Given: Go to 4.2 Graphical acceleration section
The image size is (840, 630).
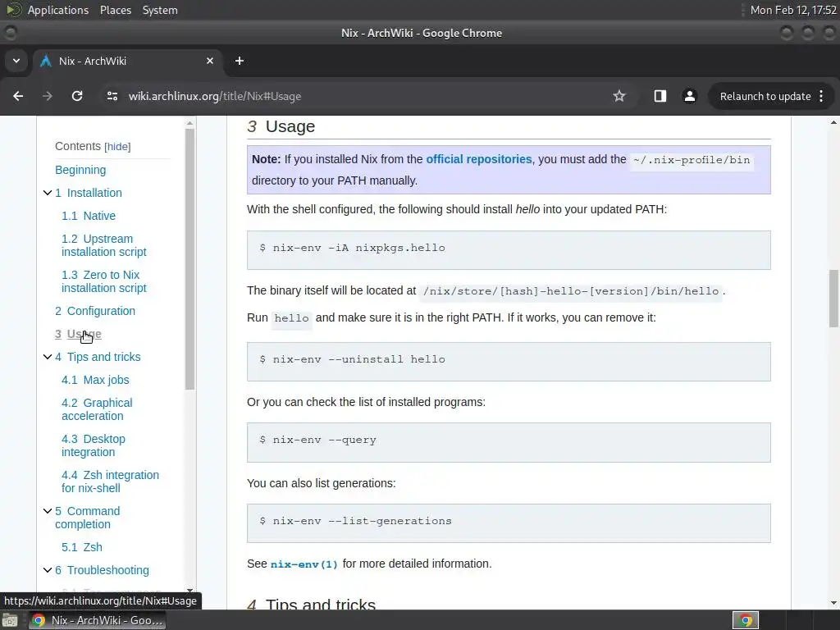Looking at the screenshot, I should click(x=97, y=409).
